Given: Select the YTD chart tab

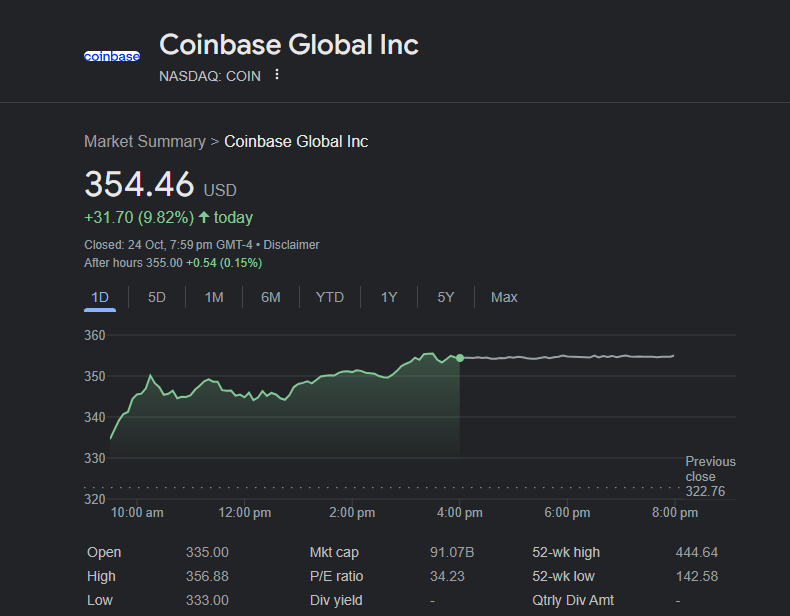Looking at the screenshot, I should pos(330,297).
